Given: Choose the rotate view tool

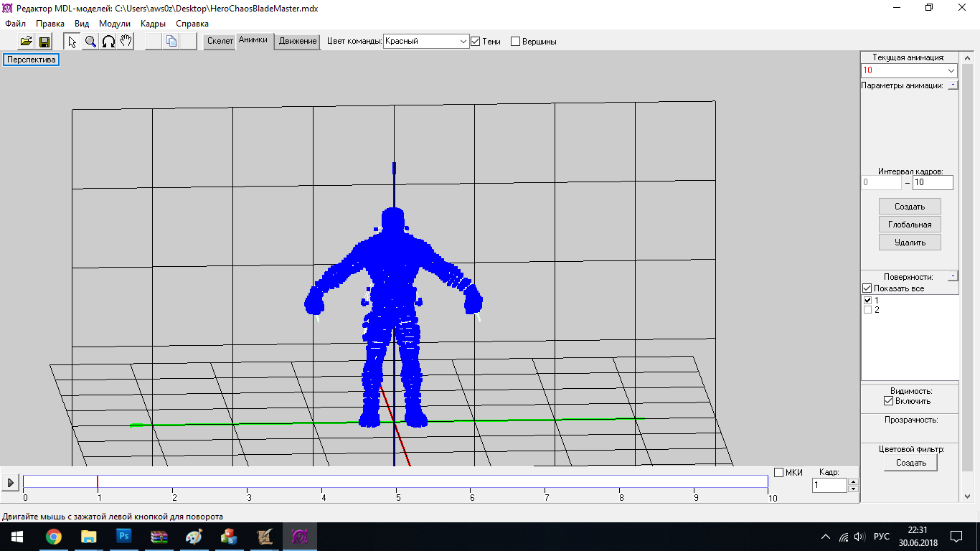Looking at the screenshot, I should [x=108, y=42].
